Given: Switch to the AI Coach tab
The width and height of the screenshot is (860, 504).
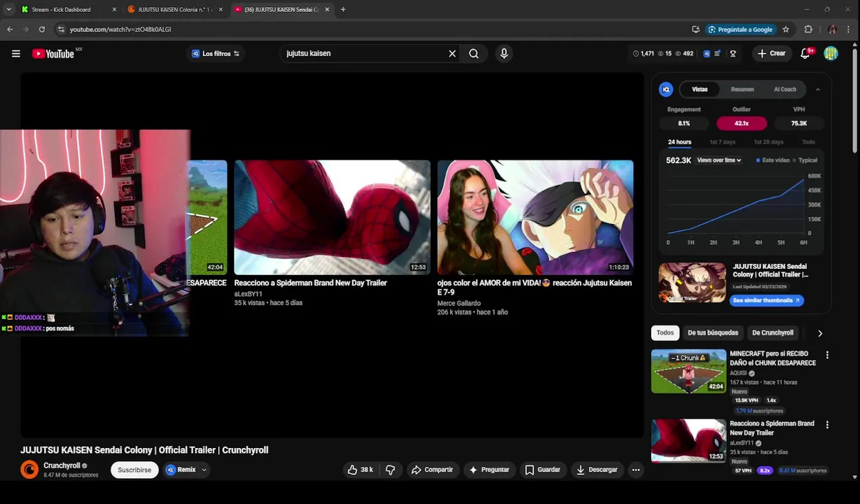Looking at the screenshot, I should click(x=785, y=89).
